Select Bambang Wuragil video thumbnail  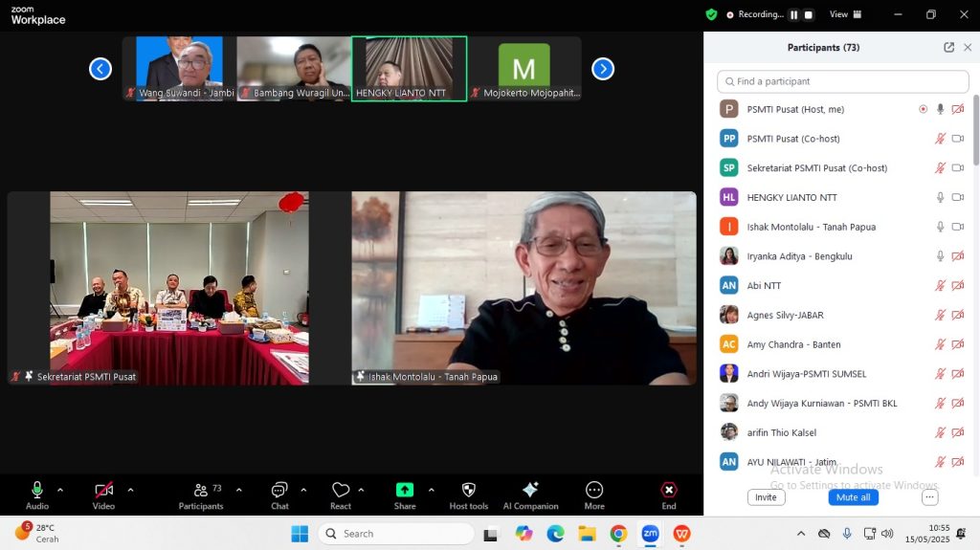coord(294,68)
